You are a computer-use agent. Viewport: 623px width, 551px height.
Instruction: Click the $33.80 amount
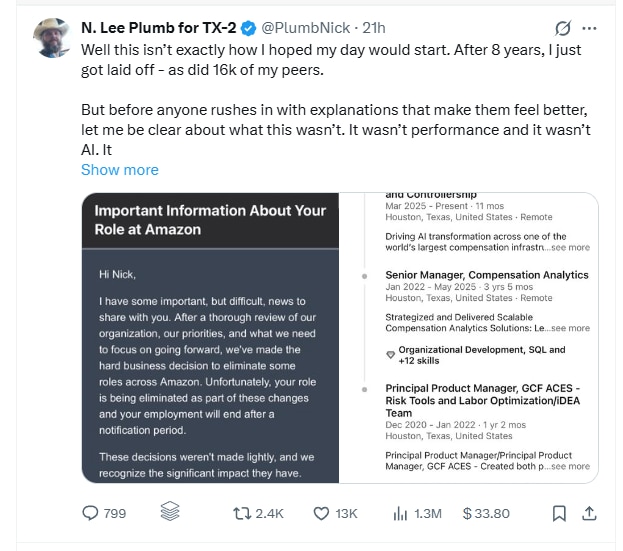pos(486,513)
